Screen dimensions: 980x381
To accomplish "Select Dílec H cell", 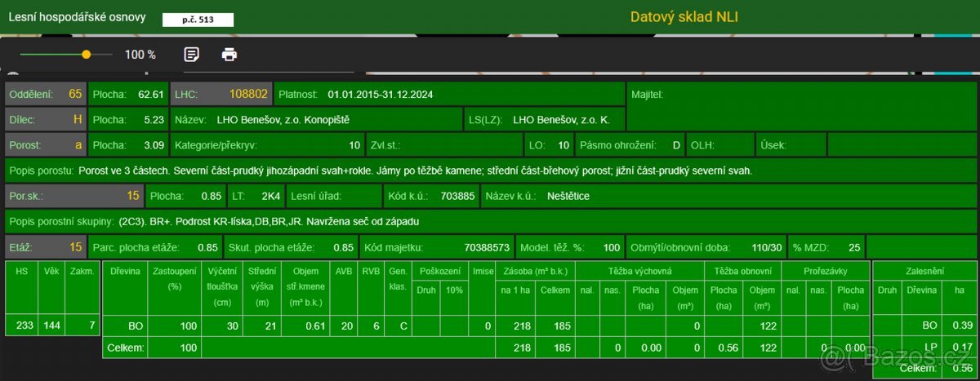I will click(46, 119).
